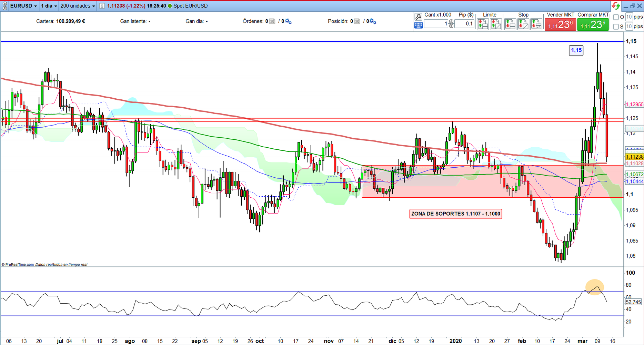Click the 52,745 RSI value label
The height and width of the screenshot is (345, 644).
coord(633,302)
